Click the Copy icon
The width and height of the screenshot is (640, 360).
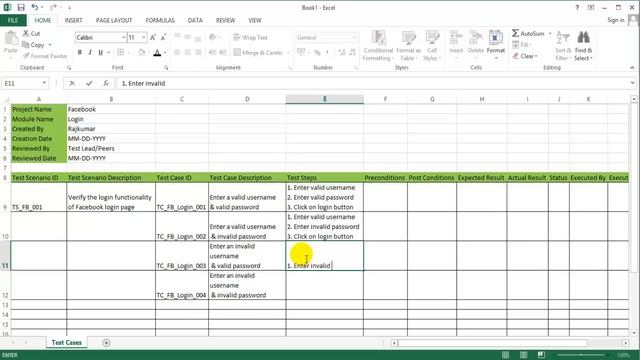[x=26, y=44]
